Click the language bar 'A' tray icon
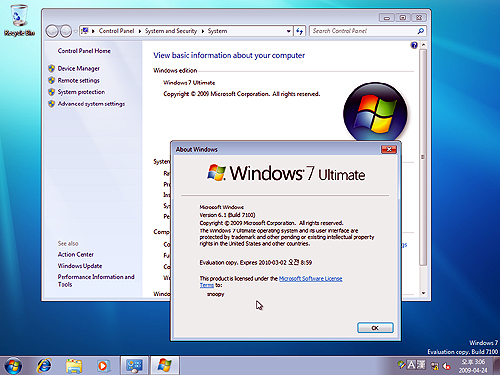 [412, 365]
